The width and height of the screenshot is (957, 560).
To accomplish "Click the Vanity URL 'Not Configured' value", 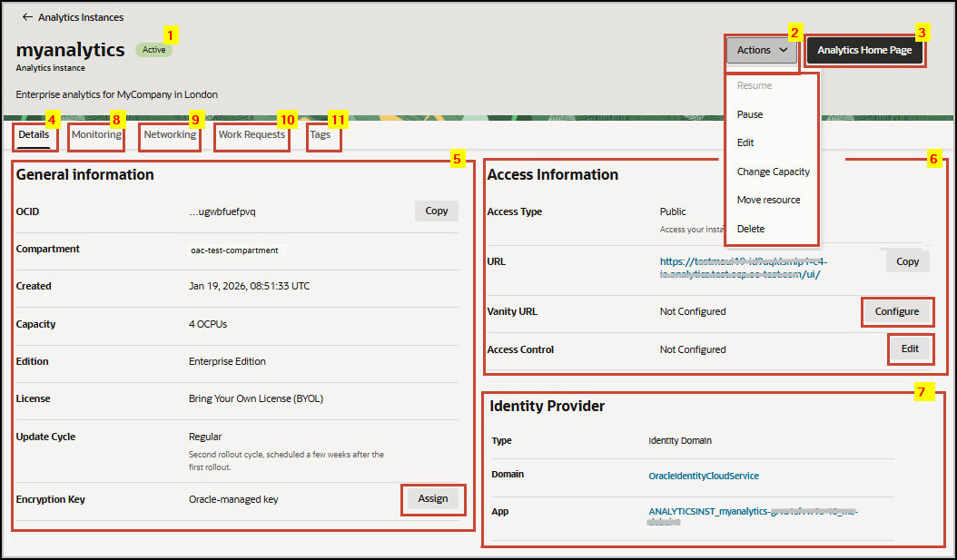I will (693, 311).
